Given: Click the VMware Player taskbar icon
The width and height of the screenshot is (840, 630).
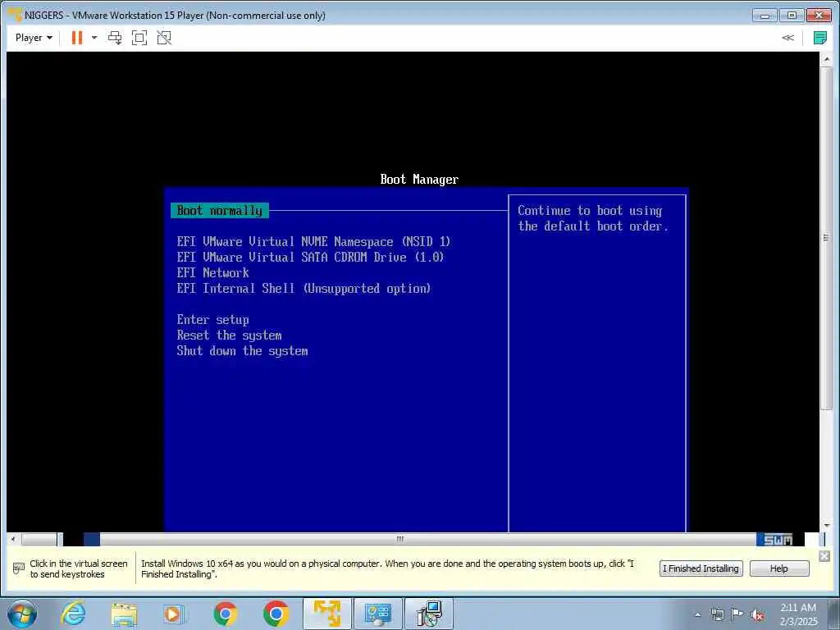Looking at the screenshot, I should (x=326, y=614).
